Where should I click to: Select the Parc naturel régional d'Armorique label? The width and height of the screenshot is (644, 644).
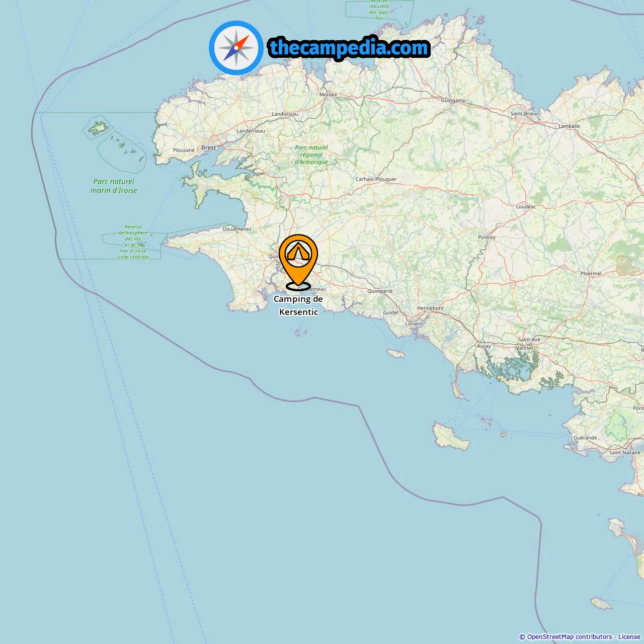point(311,154)
